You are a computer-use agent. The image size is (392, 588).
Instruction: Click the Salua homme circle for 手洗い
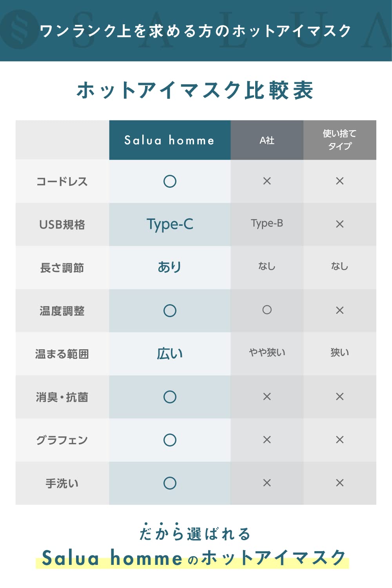(170, 483)
